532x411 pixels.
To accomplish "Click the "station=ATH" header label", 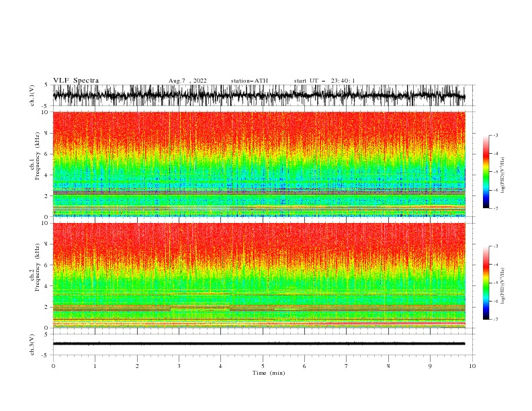I will (249, 81).
